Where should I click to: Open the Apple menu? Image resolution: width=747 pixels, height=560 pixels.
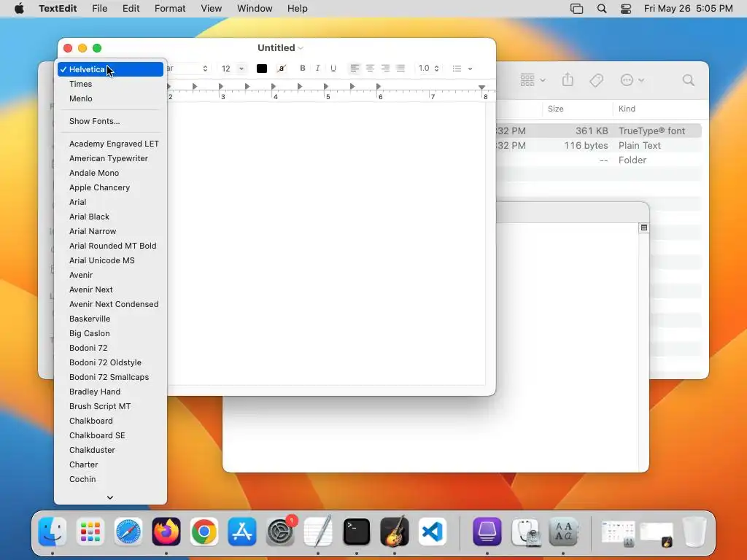point(19,9)
